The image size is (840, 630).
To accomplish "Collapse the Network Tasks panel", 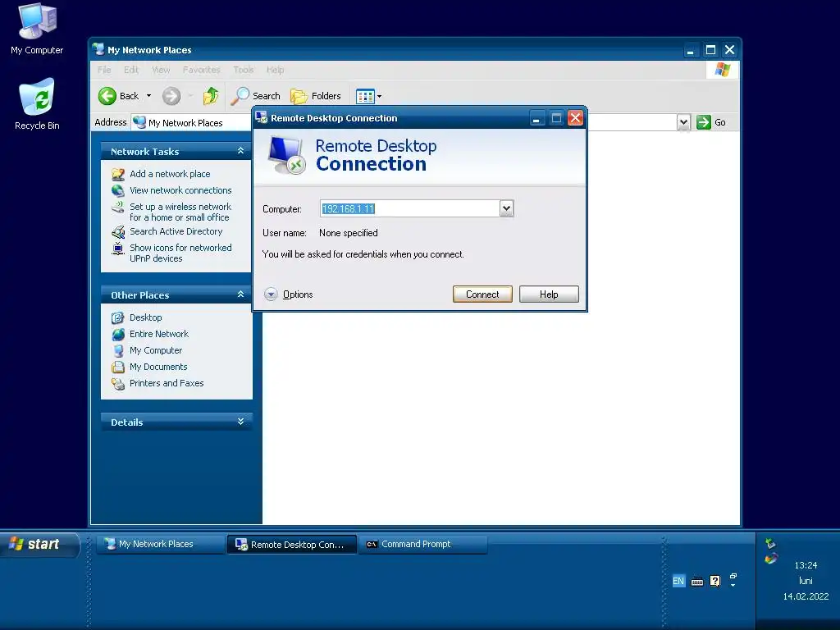I will [240, 151].
